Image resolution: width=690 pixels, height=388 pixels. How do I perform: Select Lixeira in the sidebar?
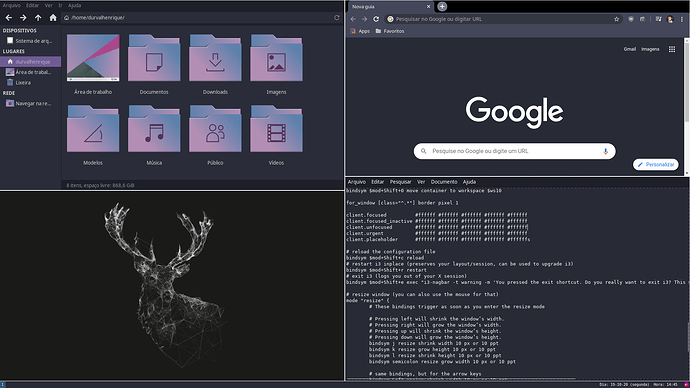tap(23, 83)
